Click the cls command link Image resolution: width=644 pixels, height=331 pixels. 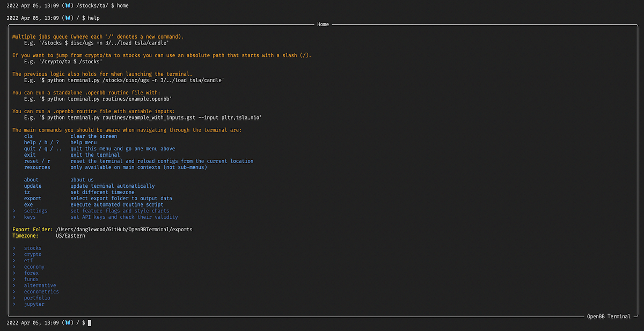point(28,136)
